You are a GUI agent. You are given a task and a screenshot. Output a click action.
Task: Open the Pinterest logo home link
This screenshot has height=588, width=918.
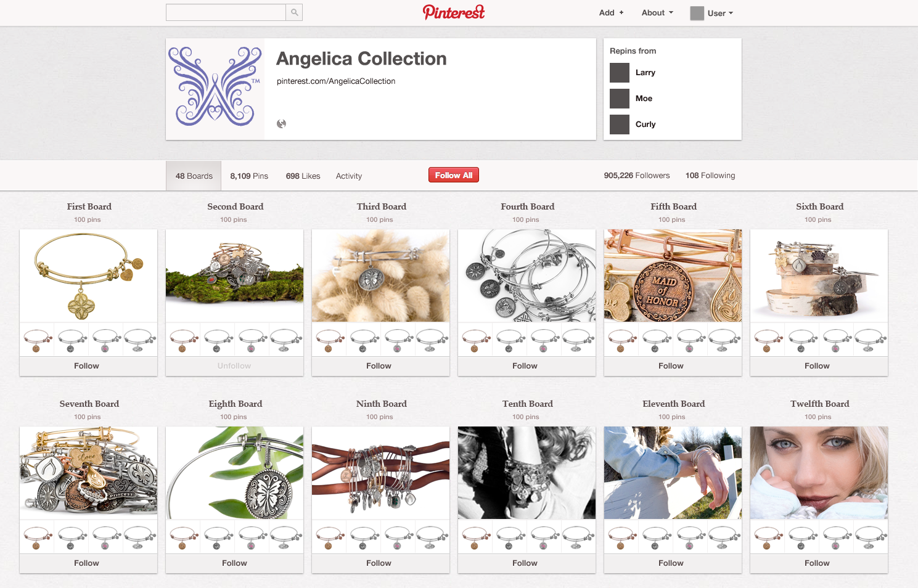pyautogui.click(x=454, y=12)
